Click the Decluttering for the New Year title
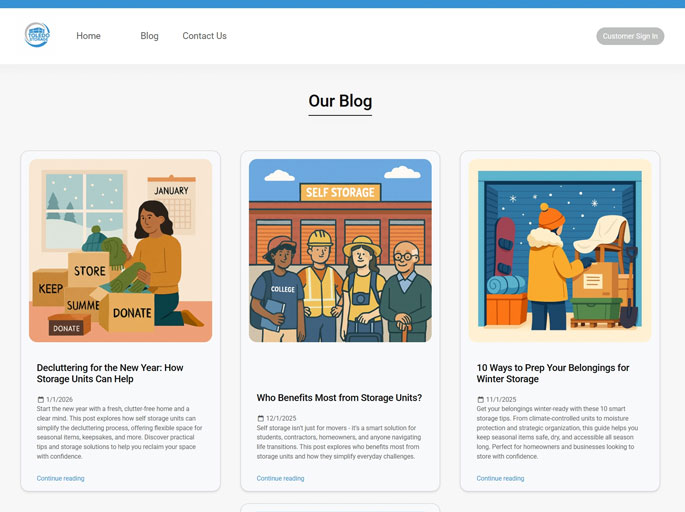 click(110, 373)
